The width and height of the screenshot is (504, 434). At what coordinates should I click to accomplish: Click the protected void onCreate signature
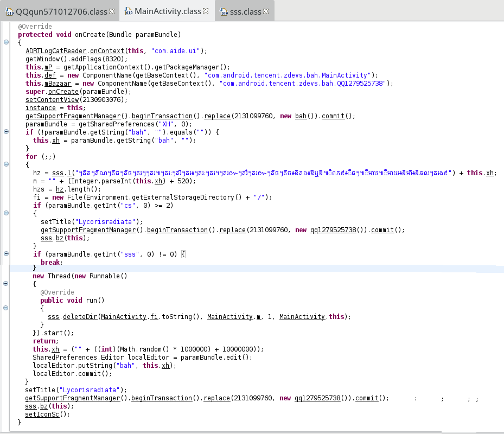(x=100, y=34)
